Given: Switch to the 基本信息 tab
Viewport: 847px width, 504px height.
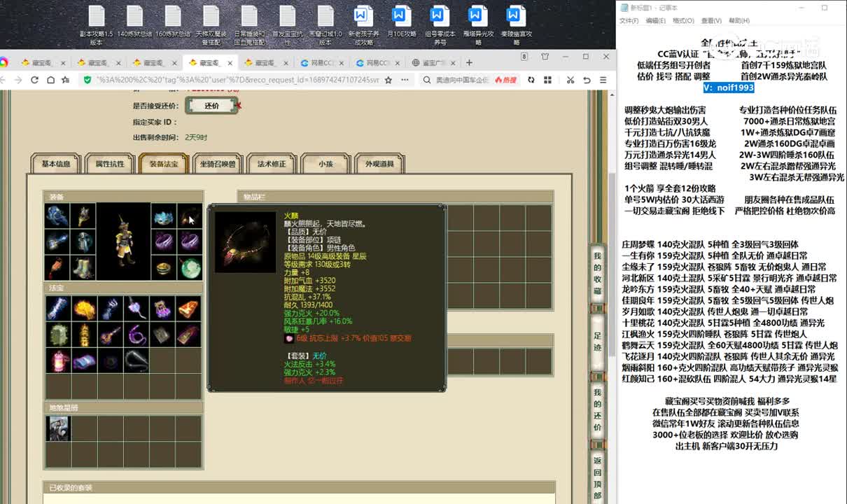Looking at the screenshot, I should 56,164.
